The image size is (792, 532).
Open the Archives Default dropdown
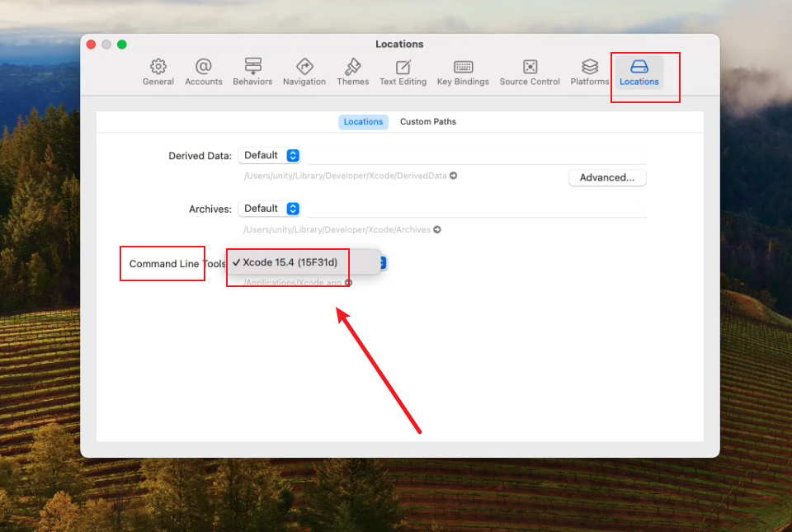coord(269,209)
